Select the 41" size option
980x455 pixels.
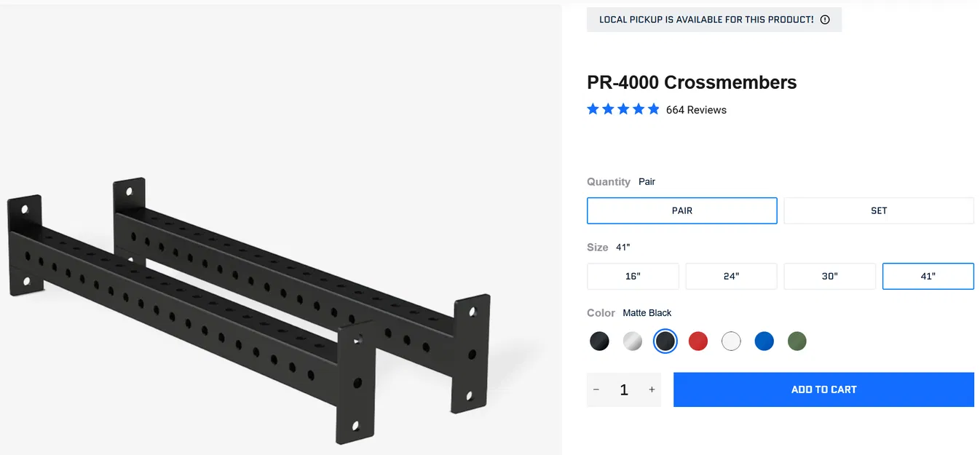928,276
